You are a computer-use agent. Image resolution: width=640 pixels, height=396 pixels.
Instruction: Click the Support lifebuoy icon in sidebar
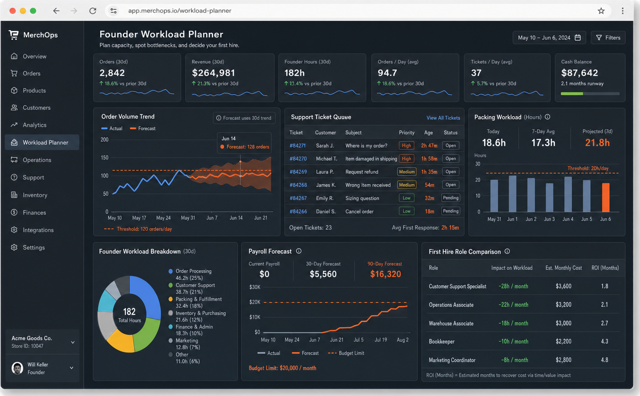(14, 178)
